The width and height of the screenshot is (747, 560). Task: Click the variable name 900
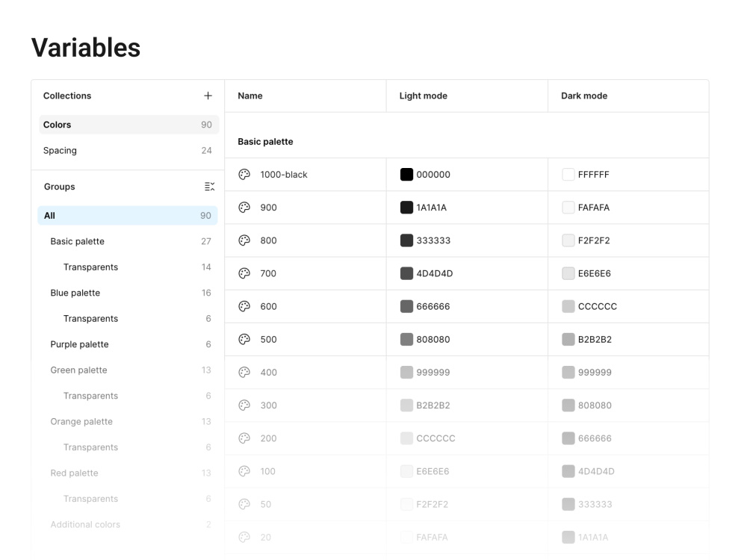(x=268, y=207)
